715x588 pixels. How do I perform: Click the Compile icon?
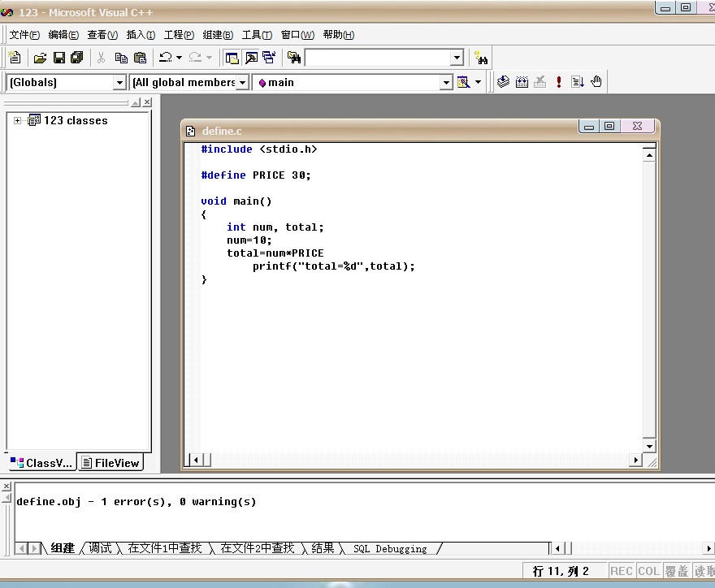pos(503,81)
